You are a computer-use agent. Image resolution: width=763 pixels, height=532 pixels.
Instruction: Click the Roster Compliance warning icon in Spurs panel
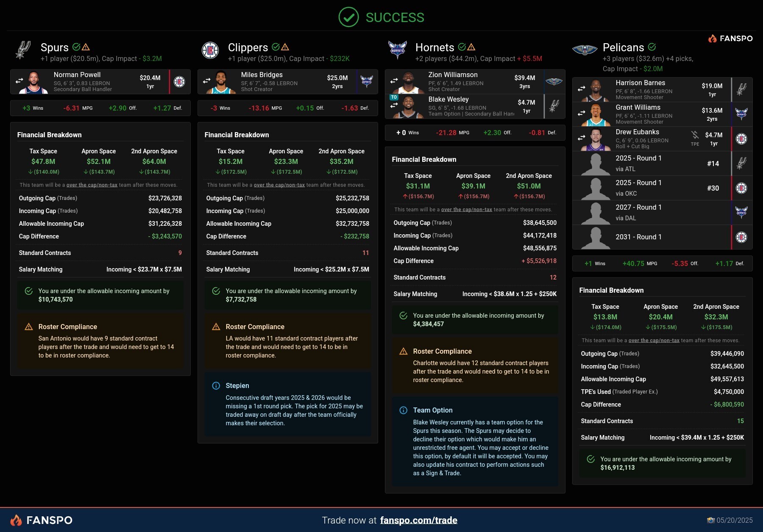point(29,327)
